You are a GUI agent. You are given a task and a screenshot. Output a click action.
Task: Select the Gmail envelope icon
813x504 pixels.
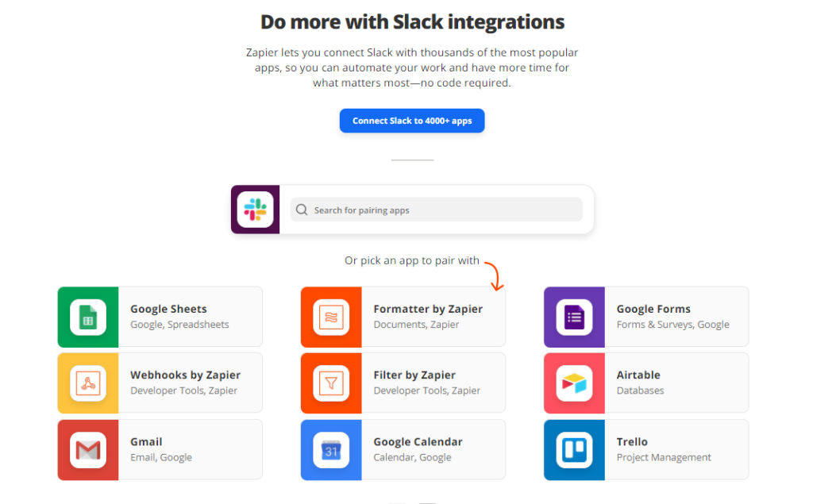point(87,449)
